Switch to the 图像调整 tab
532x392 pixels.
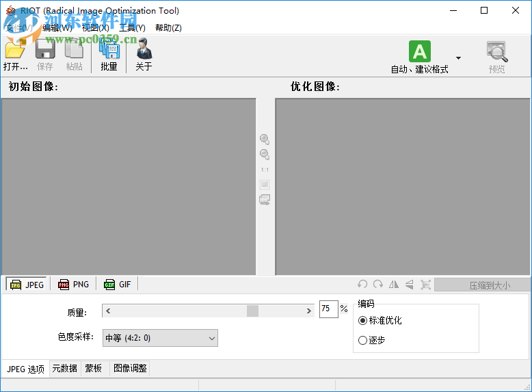point(130,368)
